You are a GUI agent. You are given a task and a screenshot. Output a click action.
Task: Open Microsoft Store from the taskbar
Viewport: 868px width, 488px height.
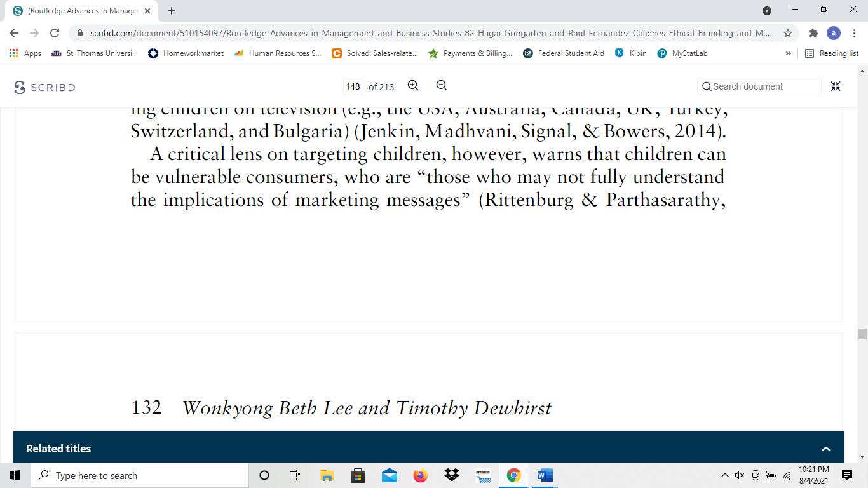[358, 475]
